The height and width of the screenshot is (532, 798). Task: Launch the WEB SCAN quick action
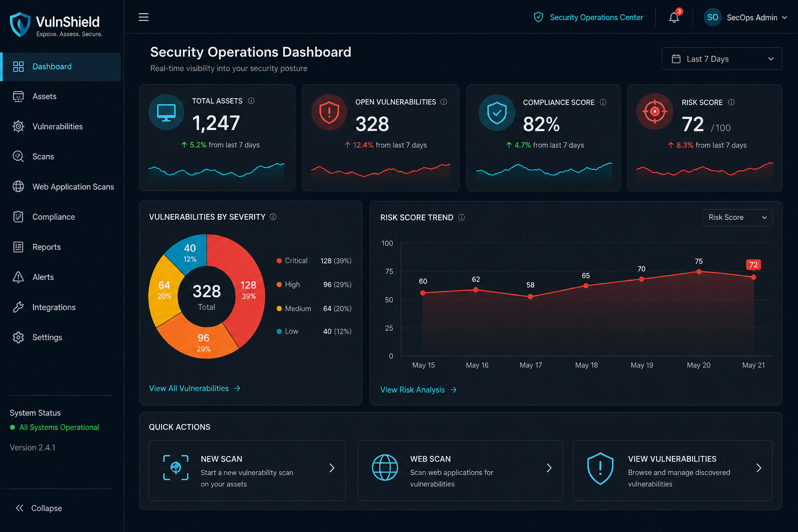[x=460, y=471]
